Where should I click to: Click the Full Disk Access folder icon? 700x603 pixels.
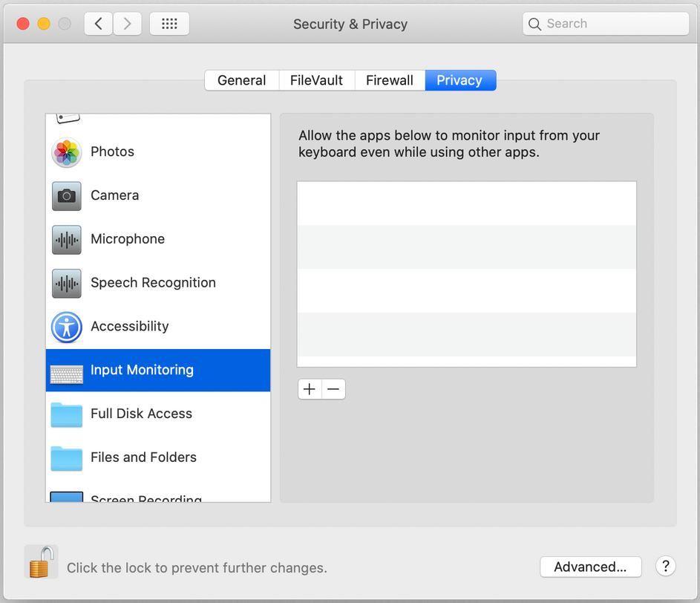tap(67, 414)
